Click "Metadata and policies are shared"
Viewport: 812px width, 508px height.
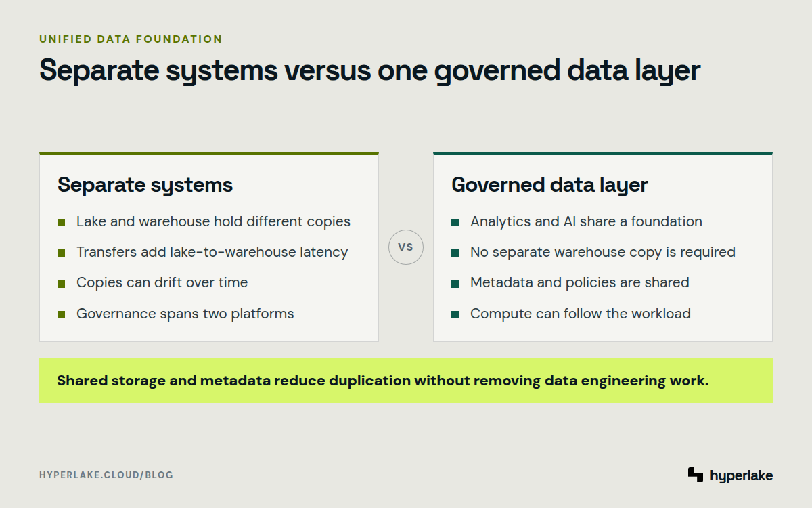[x=579, y=282]
